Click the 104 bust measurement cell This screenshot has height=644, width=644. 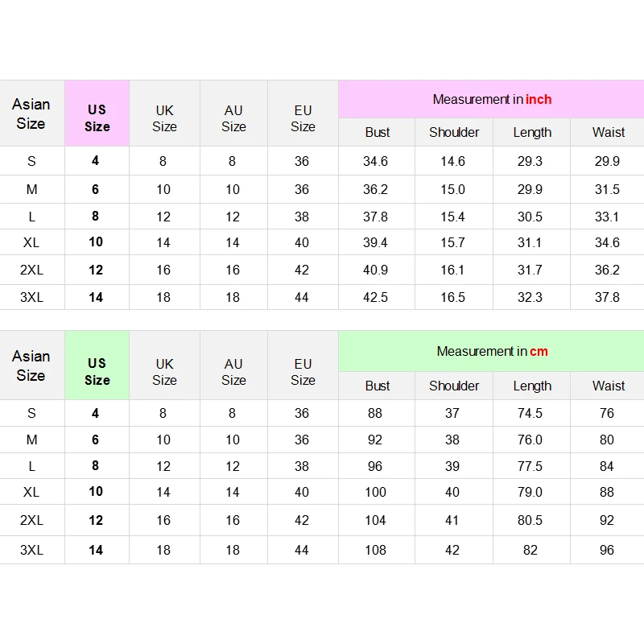click(x=376, y=520)
